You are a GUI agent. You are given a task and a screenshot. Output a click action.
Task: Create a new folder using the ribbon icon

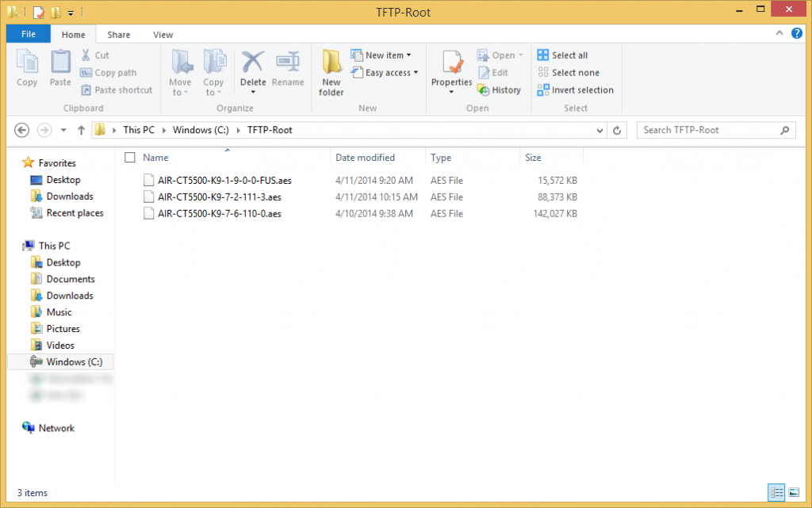[331, 70]
